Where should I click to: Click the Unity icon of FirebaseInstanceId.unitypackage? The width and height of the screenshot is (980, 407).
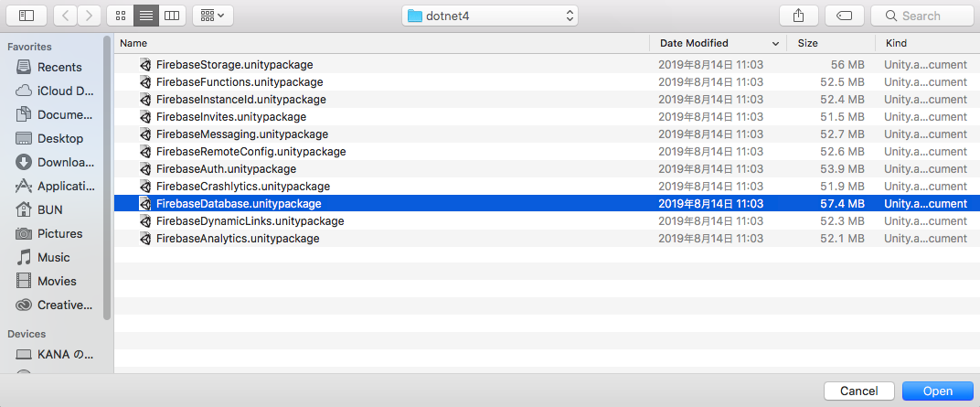click(x=145, y=100)
